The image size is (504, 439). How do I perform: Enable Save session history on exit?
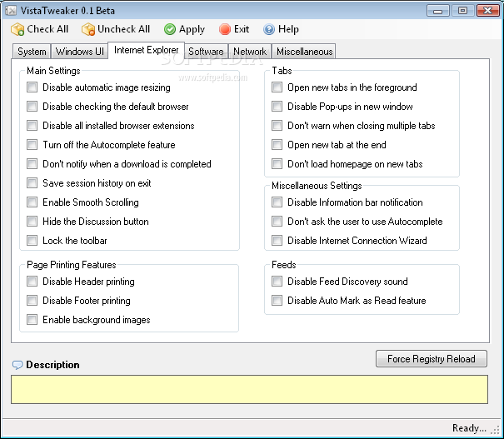point(32,183)
